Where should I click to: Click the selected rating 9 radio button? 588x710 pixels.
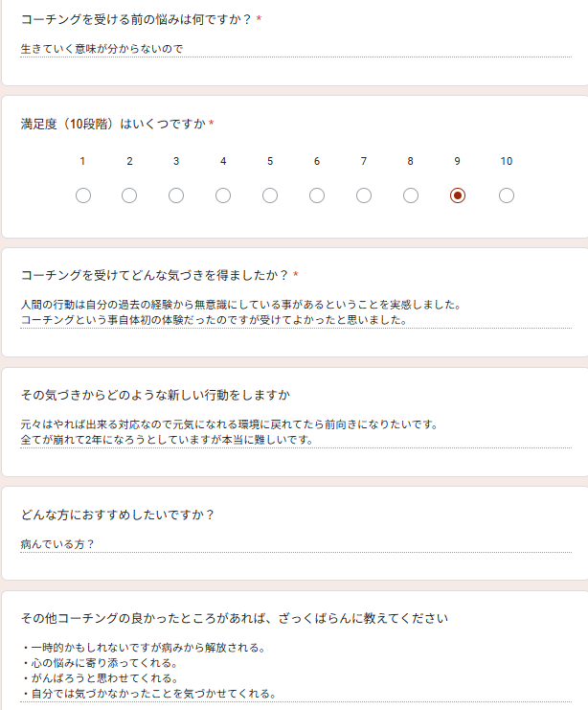point(458,195)
